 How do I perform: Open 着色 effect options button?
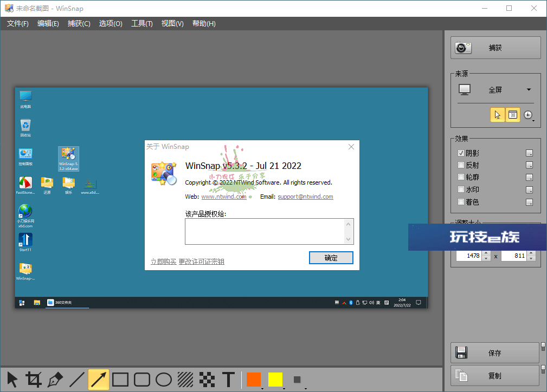pos(529,202)
